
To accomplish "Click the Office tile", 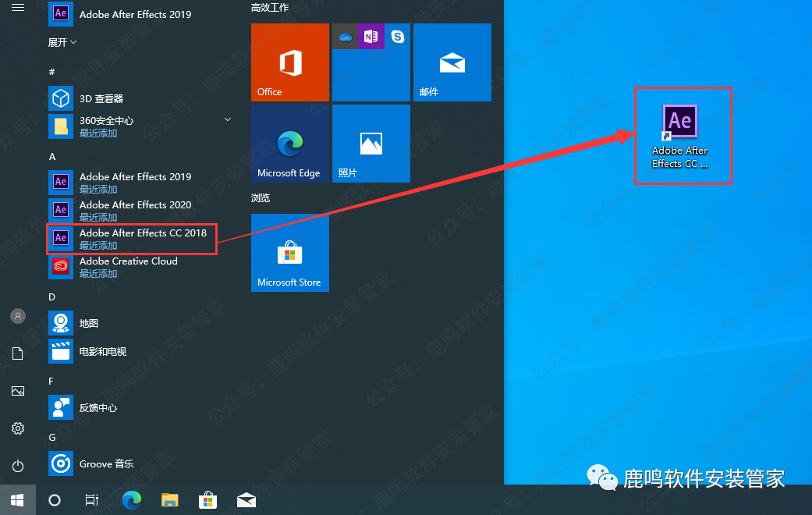I will 290,62.
